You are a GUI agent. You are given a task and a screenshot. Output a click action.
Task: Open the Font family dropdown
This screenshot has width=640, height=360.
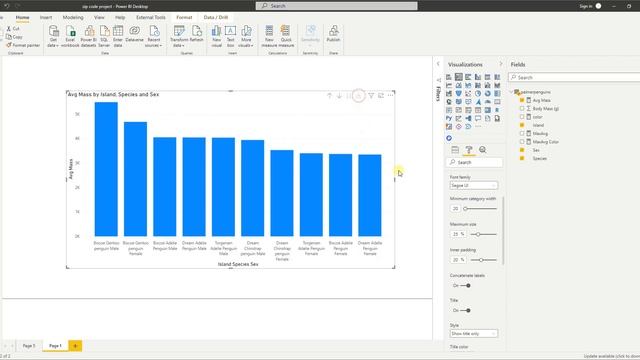pos(474,186)
